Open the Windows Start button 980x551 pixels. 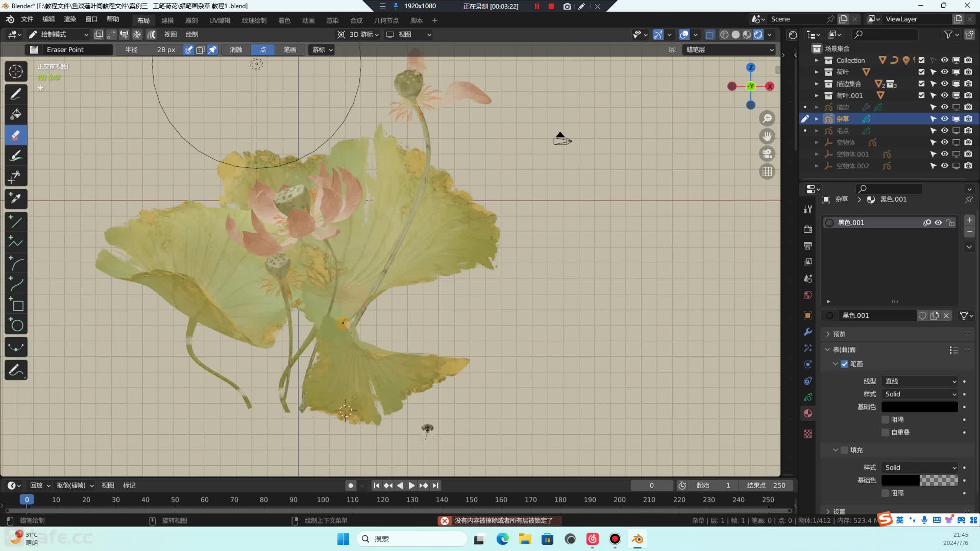click(x=343, y=539)
